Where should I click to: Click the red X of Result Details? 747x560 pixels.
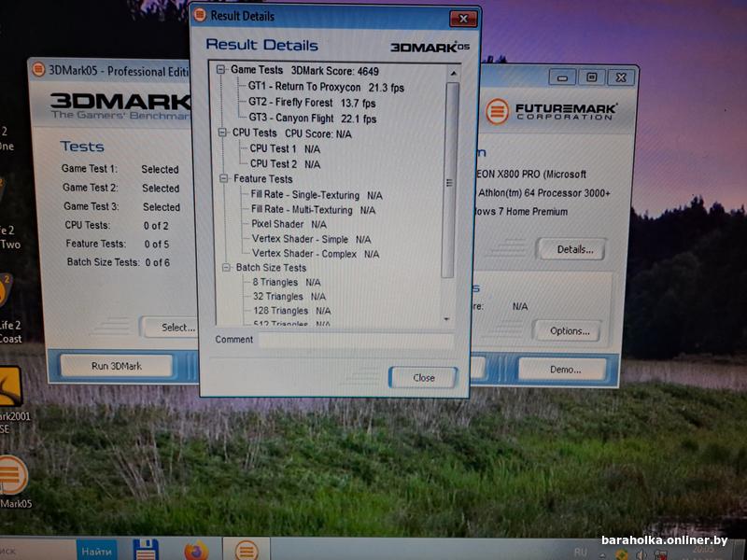point(462,19)
